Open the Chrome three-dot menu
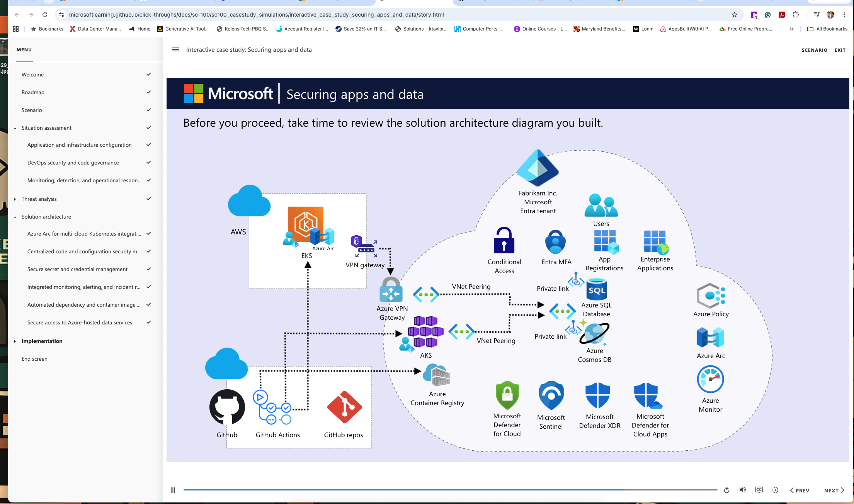This screenshot has width=854, height=504. pos(844,15)
